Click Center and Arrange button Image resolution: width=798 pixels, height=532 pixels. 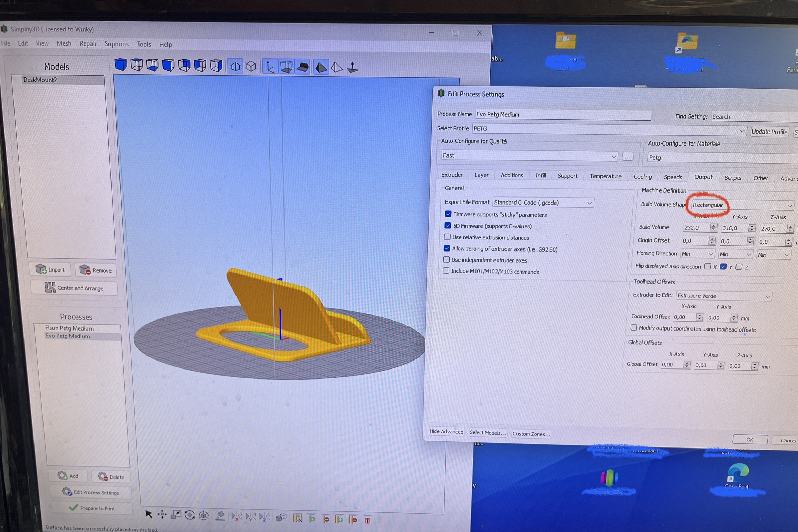(74, 288)
